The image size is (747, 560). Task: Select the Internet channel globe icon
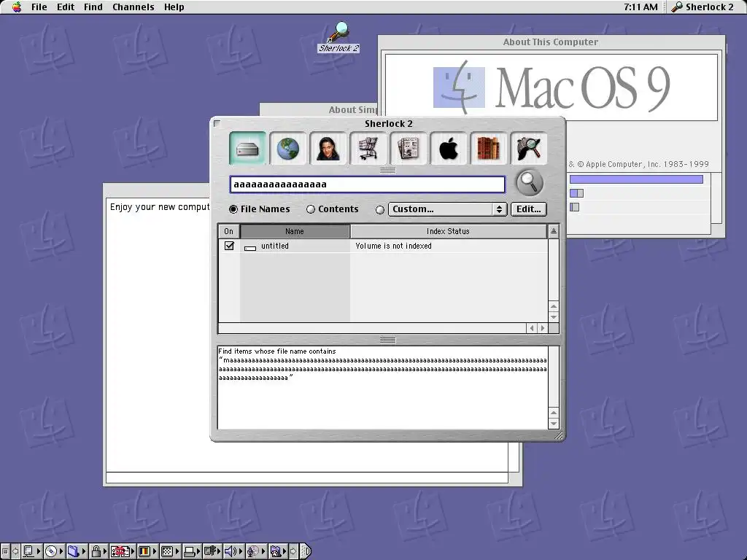point(287,149)
